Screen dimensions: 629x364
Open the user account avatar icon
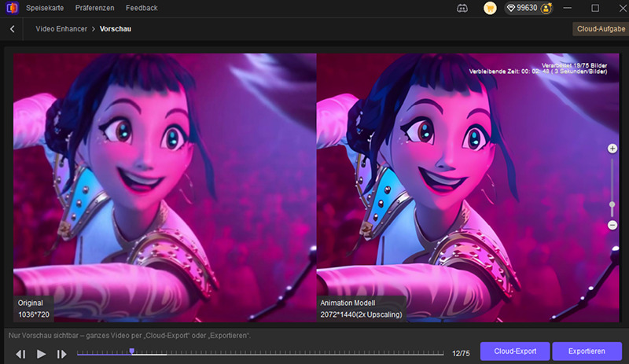pos(546,8)
